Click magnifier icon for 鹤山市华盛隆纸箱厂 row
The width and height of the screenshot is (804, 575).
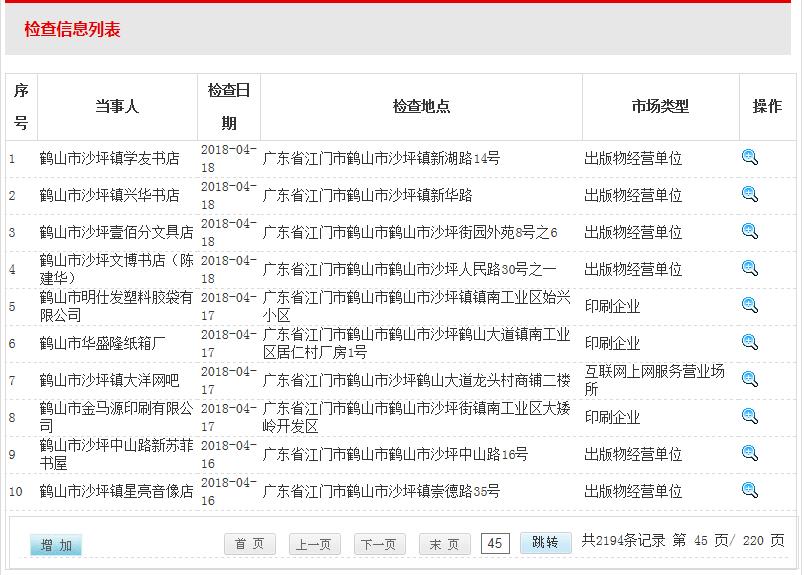[749, 342]
